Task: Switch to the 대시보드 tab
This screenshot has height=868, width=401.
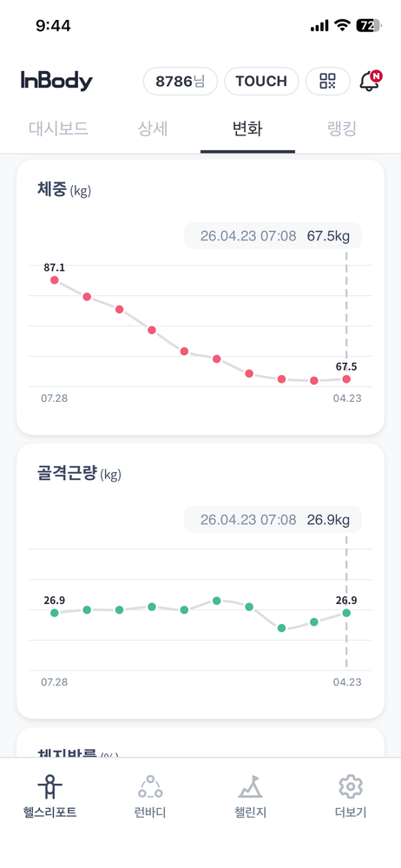Action: [x=59, y=129]
